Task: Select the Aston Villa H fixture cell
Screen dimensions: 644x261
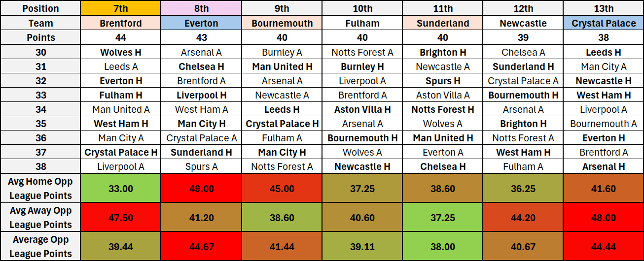Action: coord(362,109)
